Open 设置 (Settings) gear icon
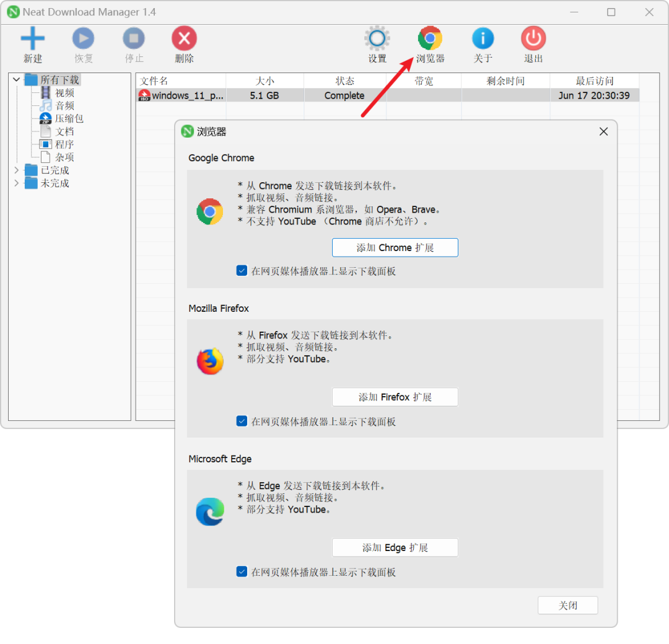Viewport: 669px width, 644px height. (377, 38)
